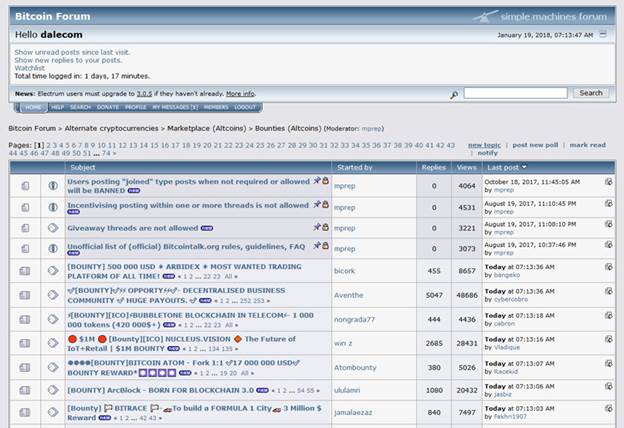Click the Electrum 3.0.5 version link
Viewport: 624px width, 428px height.
point(144,94)
